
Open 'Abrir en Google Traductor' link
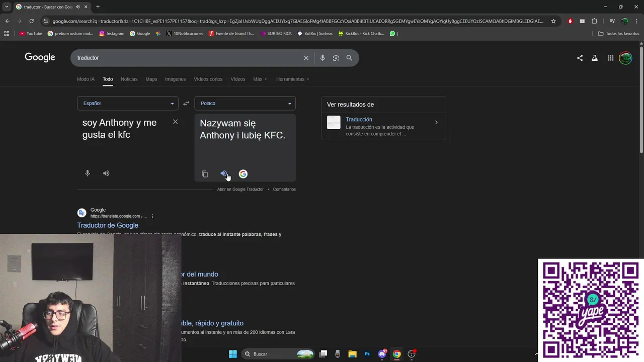(x=240, y=189)
